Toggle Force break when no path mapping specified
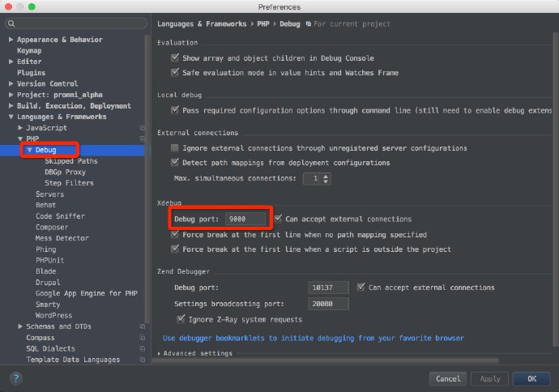This screenshot has height=392, width=559. tap(175, 234)
